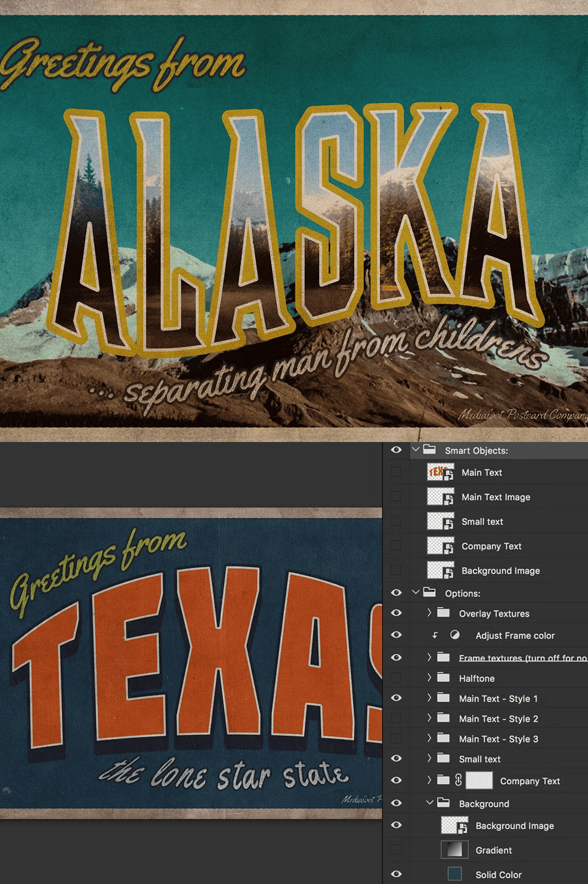Click the Main Text smart object thumbnail
The width and height of the screenshot is (588, 884).
coord(440,472)
